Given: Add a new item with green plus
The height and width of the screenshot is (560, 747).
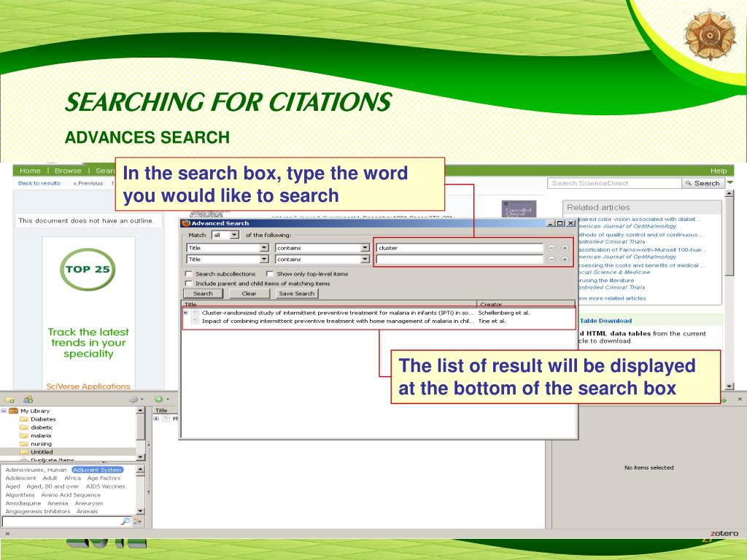Looking at the screenshot, I should click(x=160, y=400).
